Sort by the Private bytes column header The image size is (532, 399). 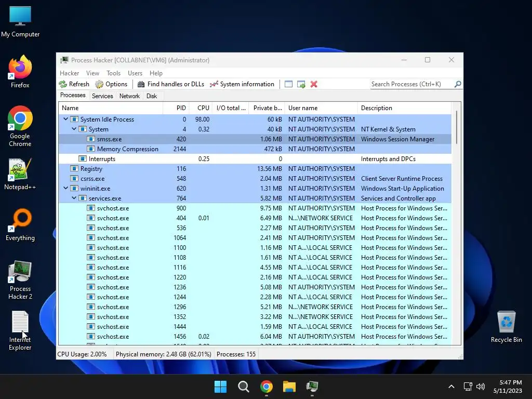pyautogui.click(x=267, y=108)
